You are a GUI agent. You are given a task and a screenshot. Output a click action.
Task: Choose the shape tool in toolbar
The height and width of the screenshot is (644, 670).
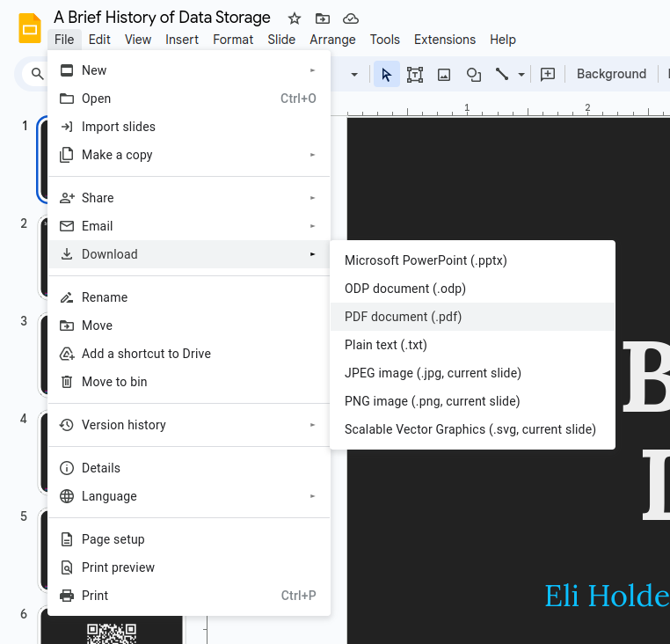click(x=473, y=75)
